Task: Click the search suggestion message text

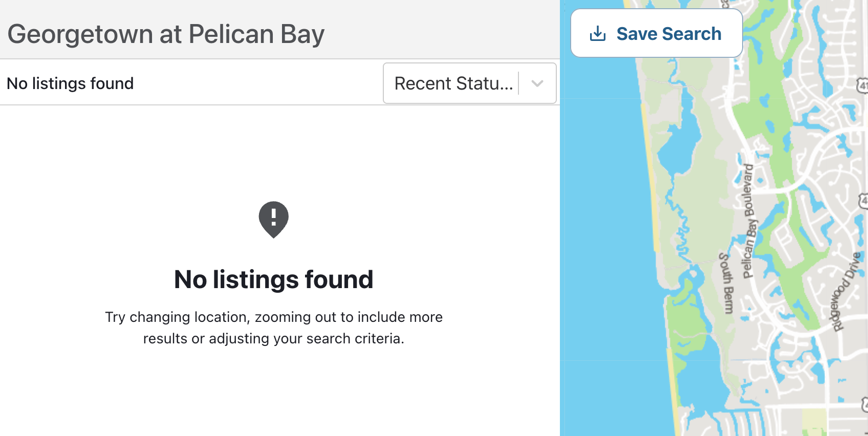Action: coord(274,328)
